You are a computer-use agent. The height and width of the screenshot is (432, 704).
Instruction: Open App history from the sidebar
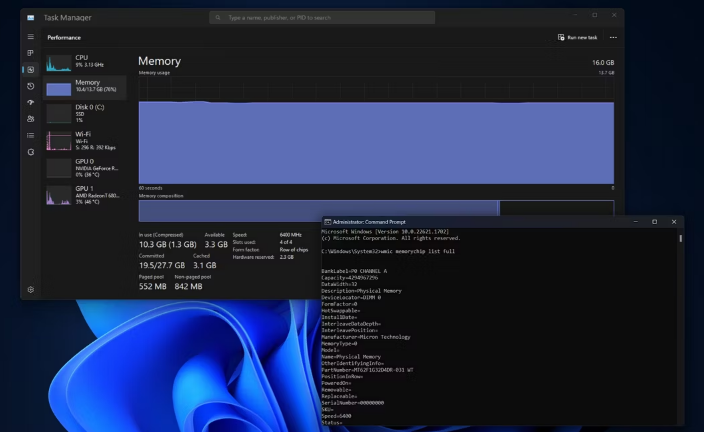[31, 86]
